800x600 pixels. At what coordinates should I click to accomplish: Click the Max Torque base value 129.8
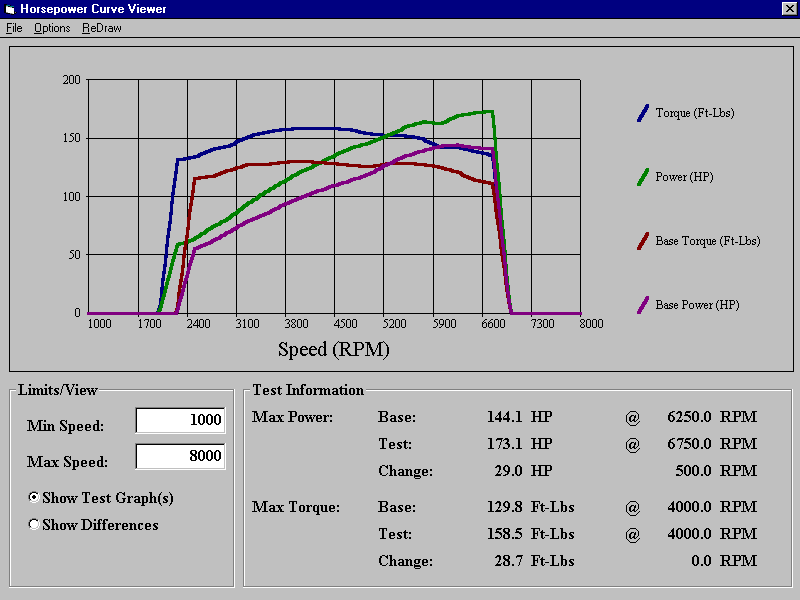pyautogui.click(x=505, y=507)
